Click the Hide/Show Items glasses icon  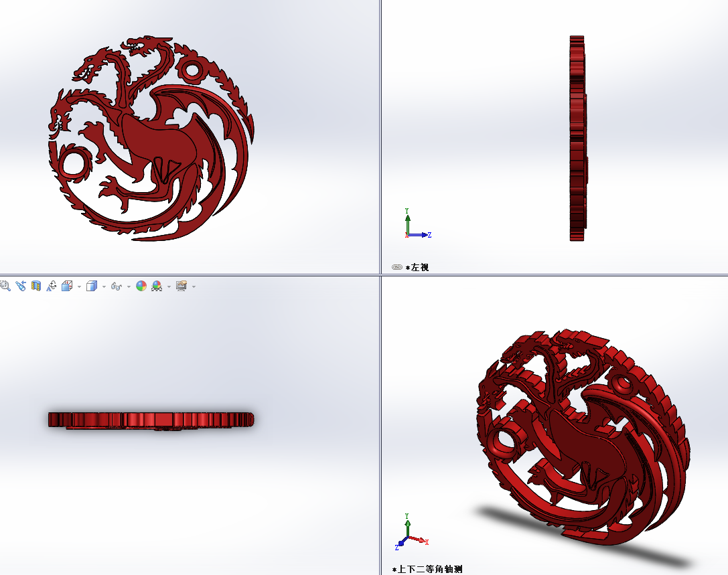point(116,286)
